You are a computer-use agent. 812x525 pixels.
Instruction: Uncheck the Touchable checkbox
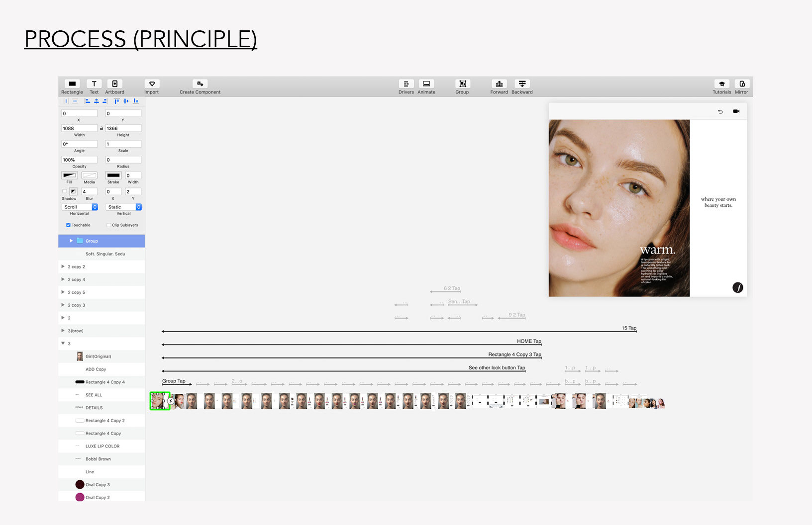(68, 225)
